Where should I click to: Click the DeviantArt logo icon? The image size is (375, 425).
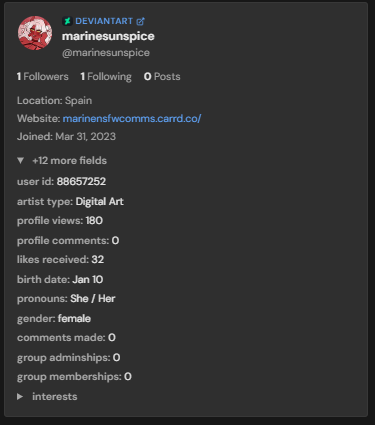coord(67,21)
